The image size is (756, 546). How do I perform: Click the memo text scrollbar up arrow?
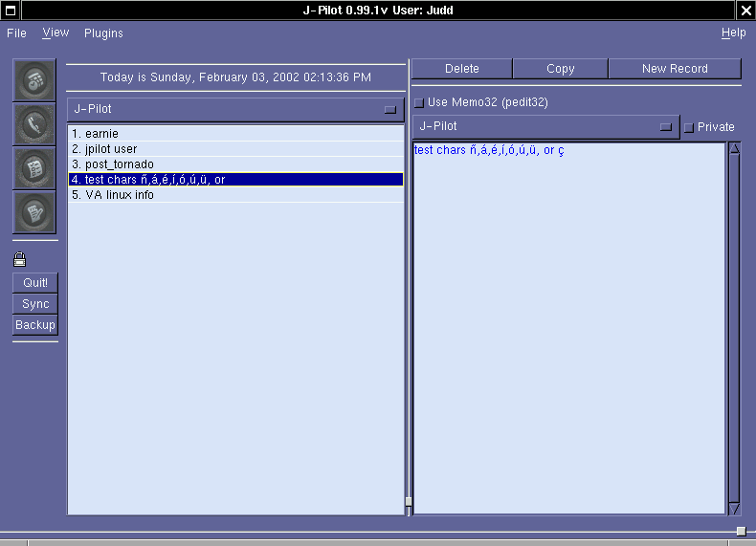point(734,148)
